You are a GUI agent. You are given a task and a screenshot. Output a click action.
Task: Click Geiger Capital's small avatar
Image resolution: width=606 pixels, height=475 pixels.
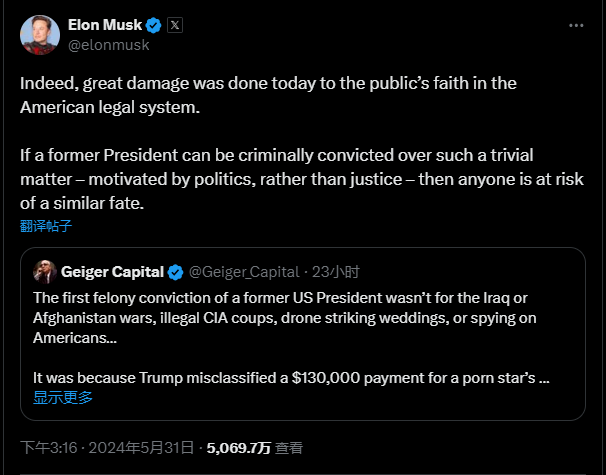coord(44,271)
